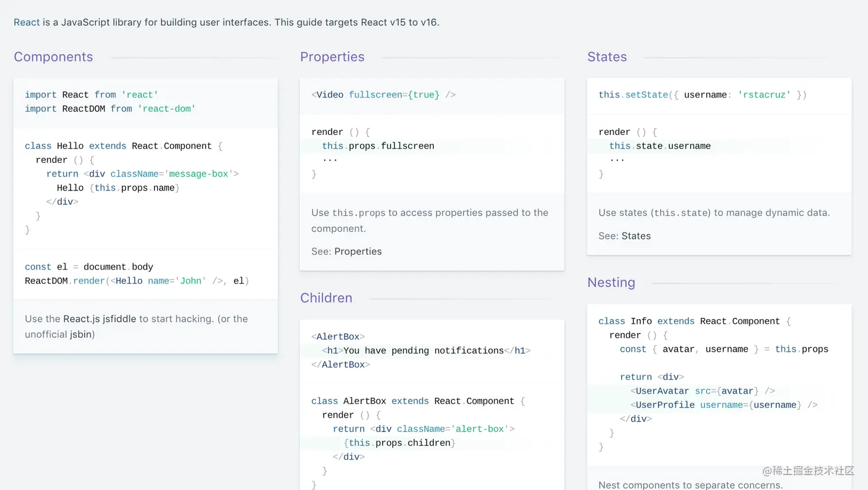The width and height of the screenshot is (868, 490).
Task: Click the className='alert-box' code line
Action: [424, 429]
